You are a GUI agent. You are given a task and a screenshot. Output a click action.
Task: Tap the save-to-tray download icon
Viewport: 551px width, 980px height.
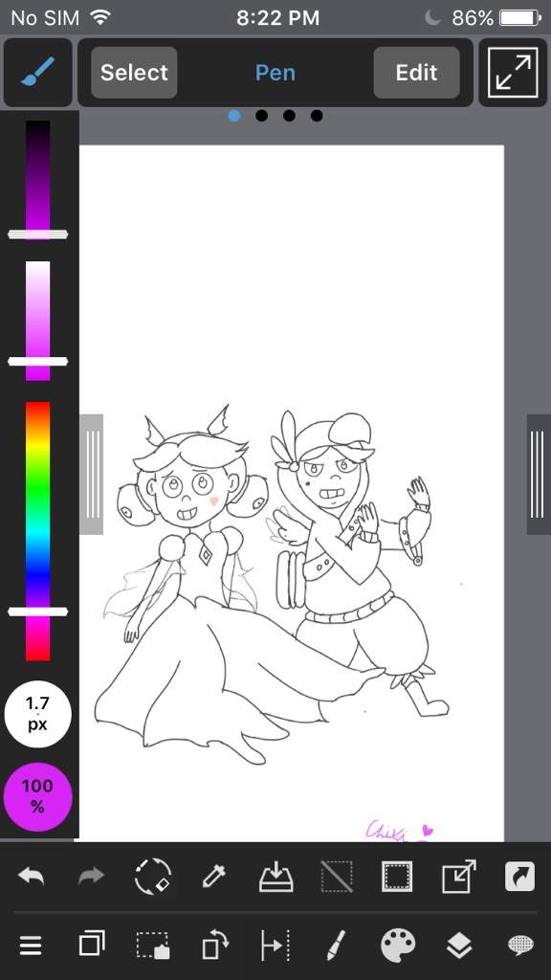pyautogui.click(x=275, y=877)
